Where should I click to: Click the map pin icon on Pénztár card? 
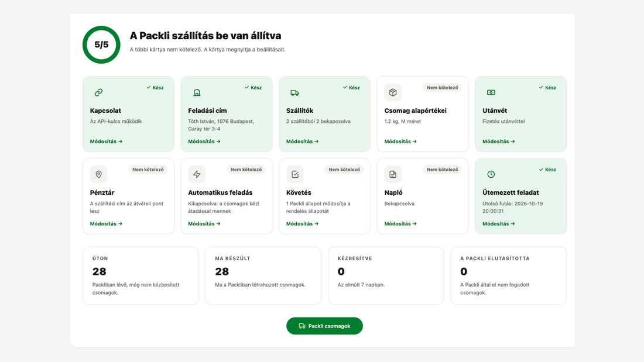(x=98, y=174)
